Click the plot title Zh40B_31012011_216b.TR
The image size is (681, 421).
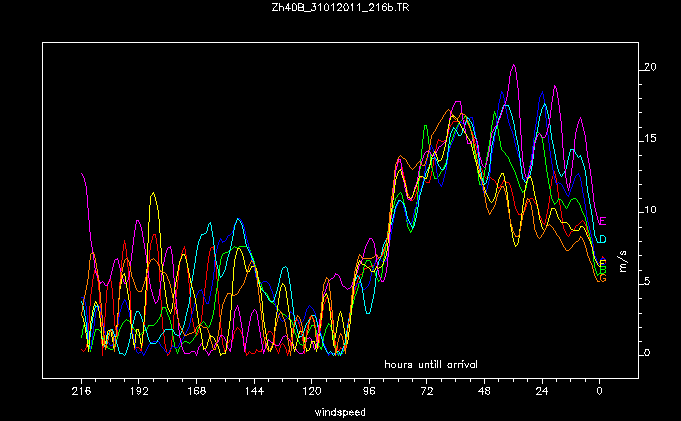tap(340, 8)
